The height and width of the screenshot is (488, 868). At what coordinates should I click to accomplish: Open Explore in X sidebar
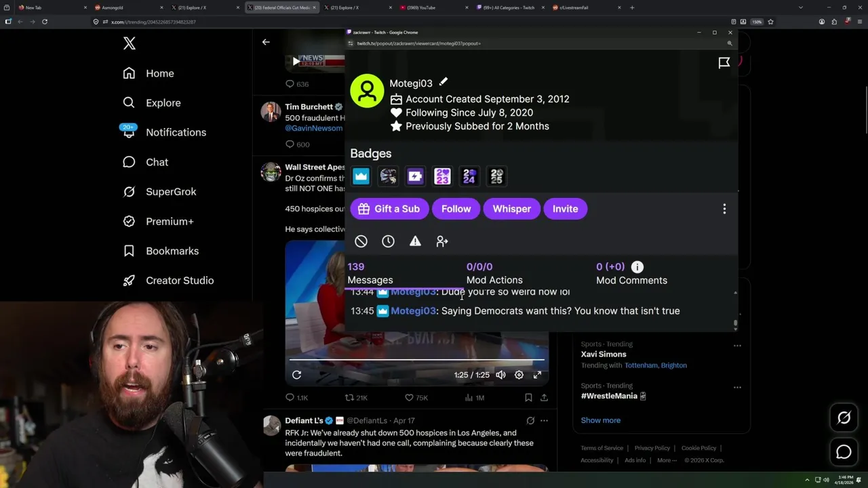152,103
